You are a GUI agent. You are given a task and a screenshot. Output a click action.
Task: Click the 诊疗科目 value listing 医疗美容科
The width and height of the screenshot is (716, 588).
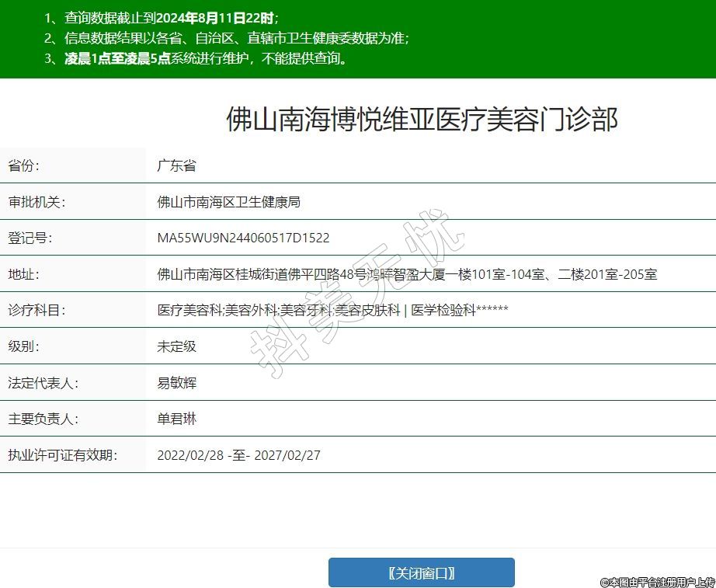(x=332, y=310)
